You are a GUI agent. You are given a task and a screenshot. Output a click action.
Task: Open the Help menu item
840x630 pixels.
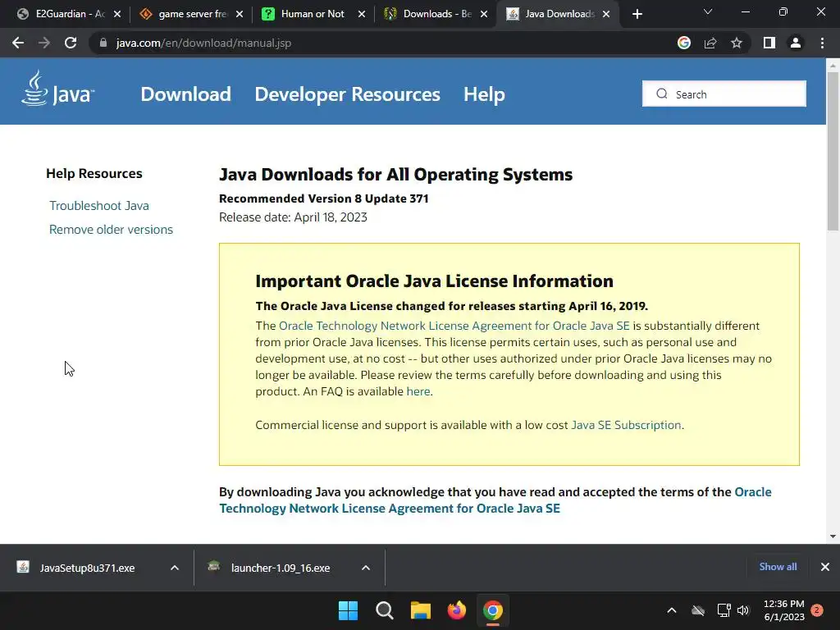(484, 94)
